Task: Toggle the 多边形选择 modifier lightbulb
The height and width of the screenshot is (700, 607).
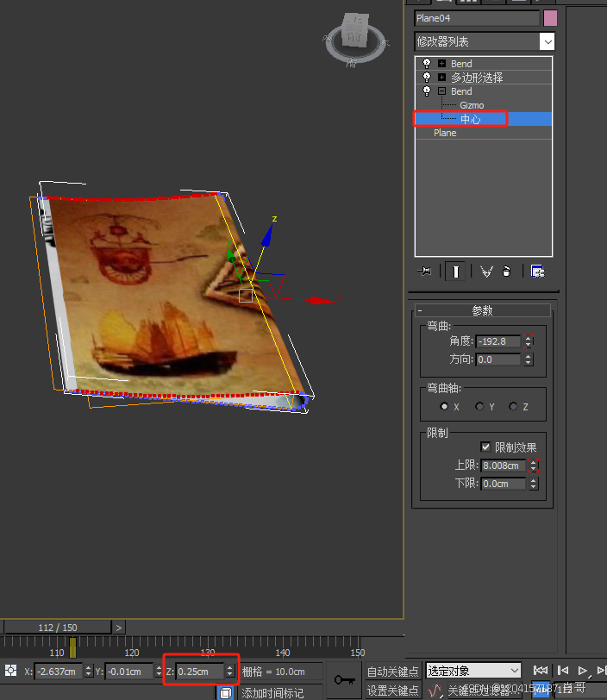Action: [x=427, y=78]
